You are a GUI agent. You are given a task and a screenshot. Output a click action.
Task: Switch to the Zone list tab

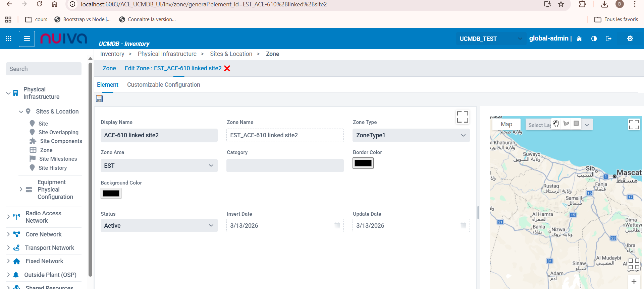point(109,68)
